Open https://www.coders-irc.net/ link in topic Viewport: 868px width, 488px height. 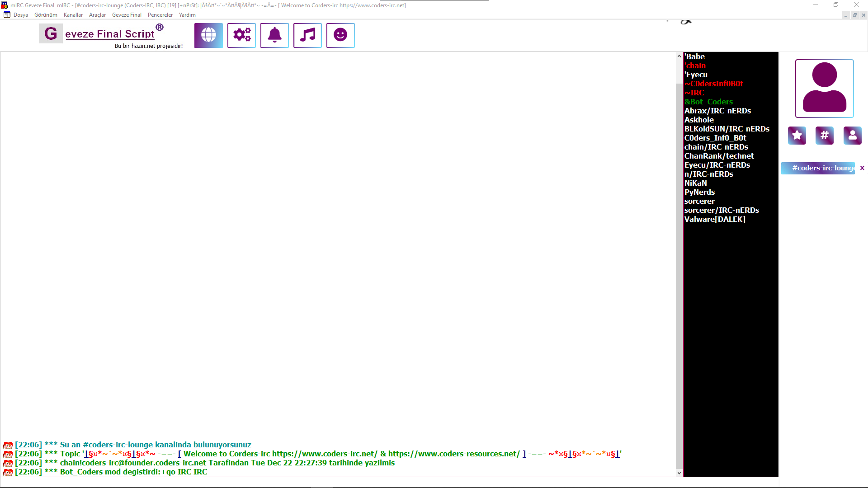tap(325, 454)
